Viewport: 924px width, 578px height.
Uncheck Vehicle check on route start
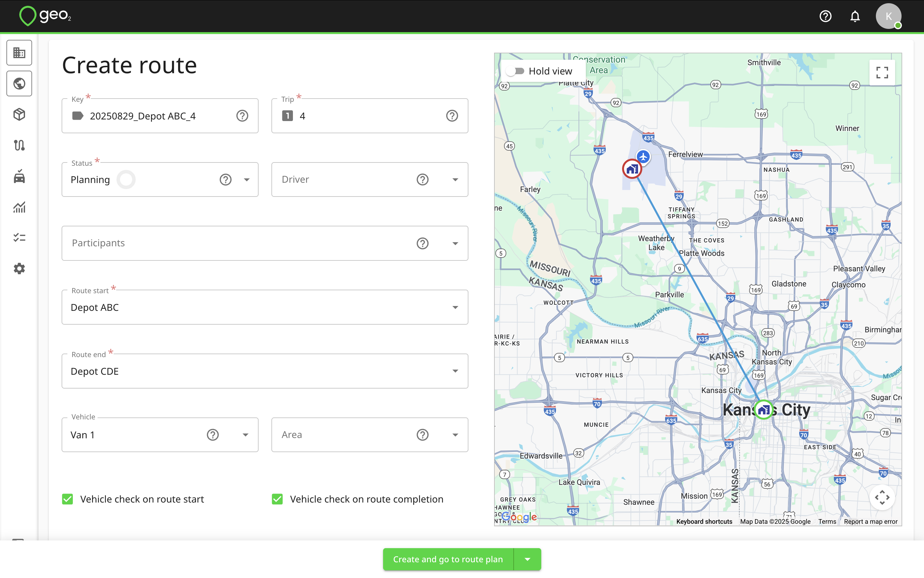point(68,499)
